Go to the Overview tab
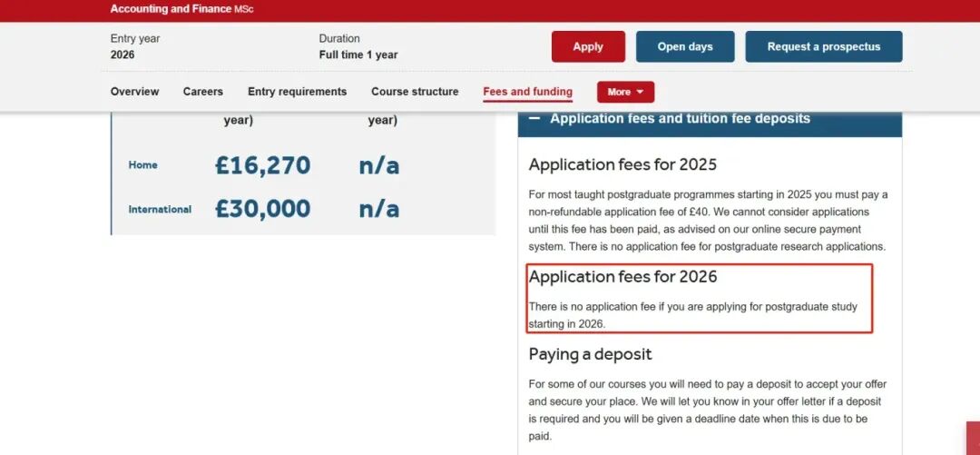980x455 pixels. pos(134,92)
